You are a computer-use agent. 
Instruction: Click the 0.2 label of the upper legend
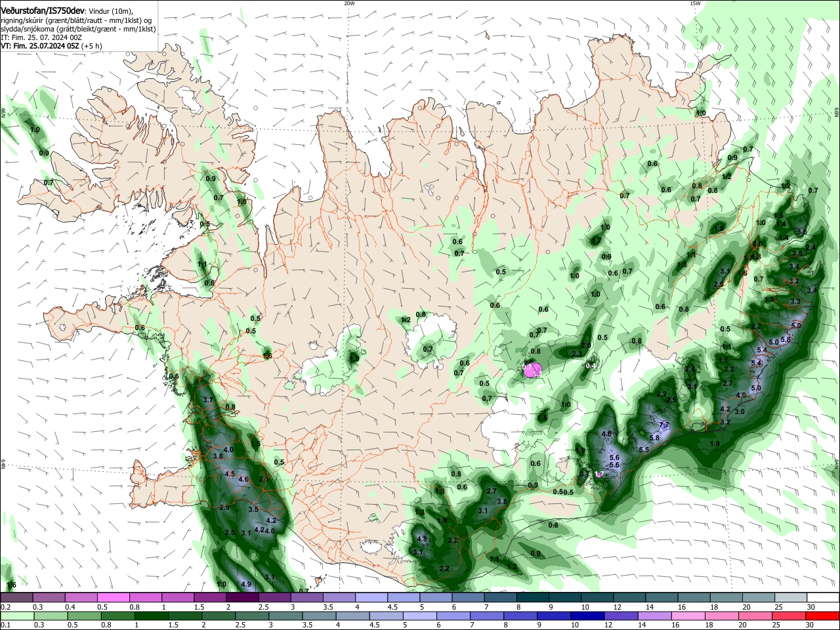pyautogui.click(x=6, y=607)
